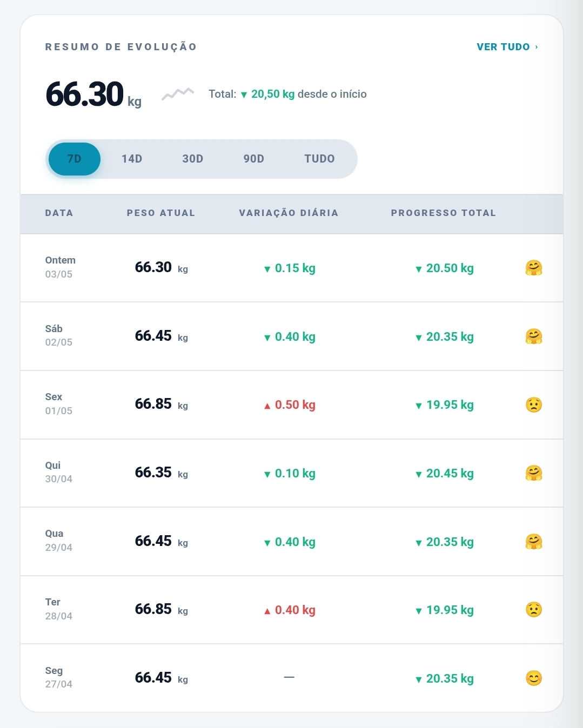
Task: Click the dash variation in the Seg row
Action: coord(289,677)
